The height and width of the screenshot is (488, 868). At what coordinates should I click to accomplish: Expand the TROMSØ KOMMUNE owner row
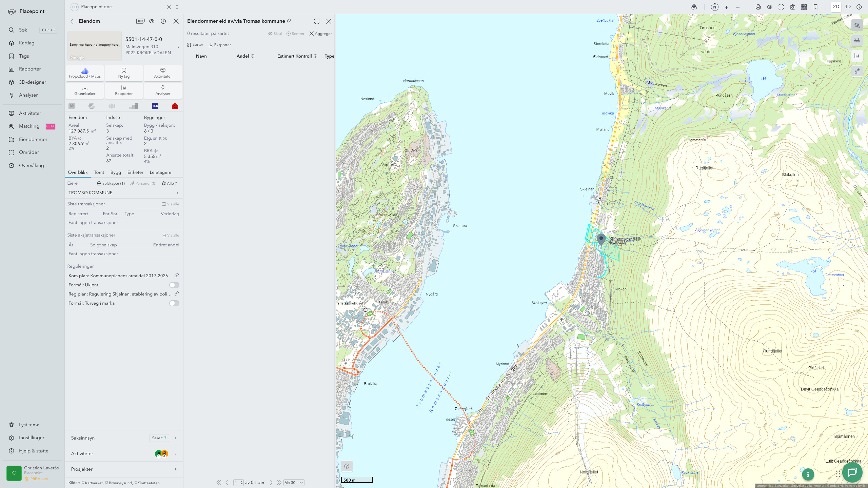[124, 193]
